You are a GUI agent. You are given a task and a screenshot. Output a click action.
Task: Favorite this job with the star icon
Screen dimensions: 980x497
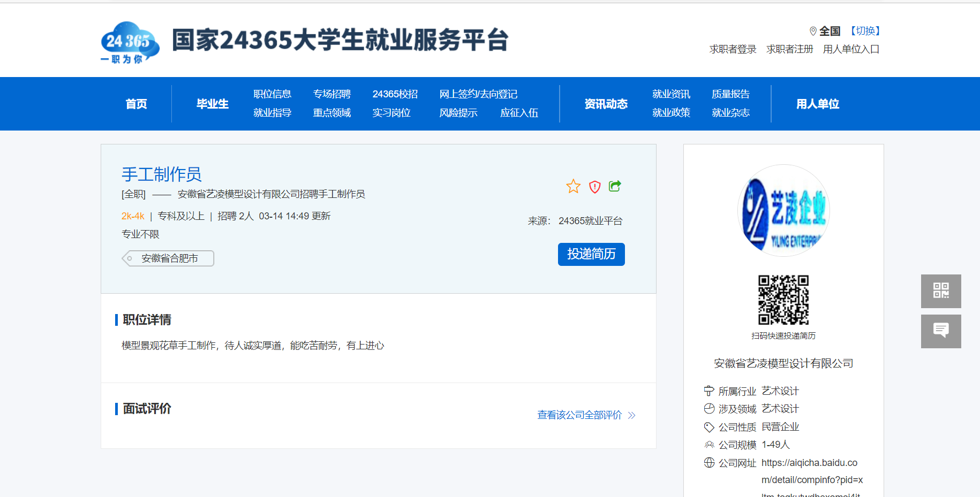(x=574, y=186)
